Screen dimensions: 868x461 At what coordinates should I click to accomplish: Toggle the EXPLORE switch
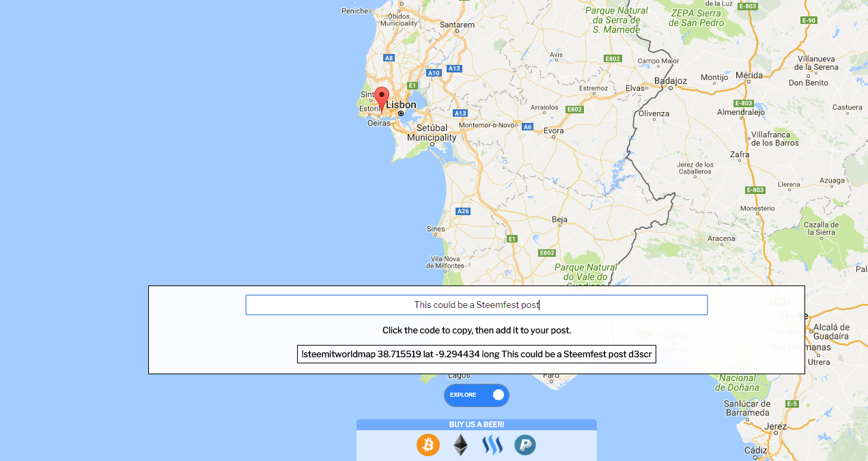point(477,395)
